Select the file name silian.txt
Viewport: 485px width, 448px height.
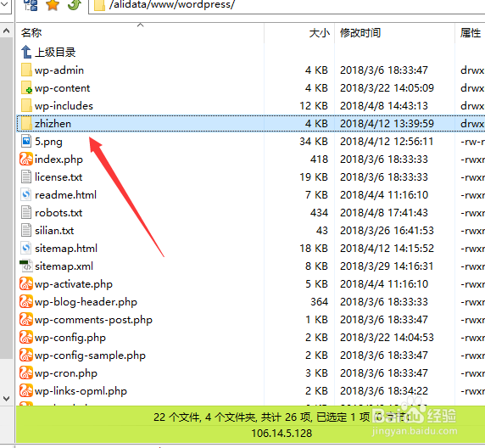[x=54, y=231]
